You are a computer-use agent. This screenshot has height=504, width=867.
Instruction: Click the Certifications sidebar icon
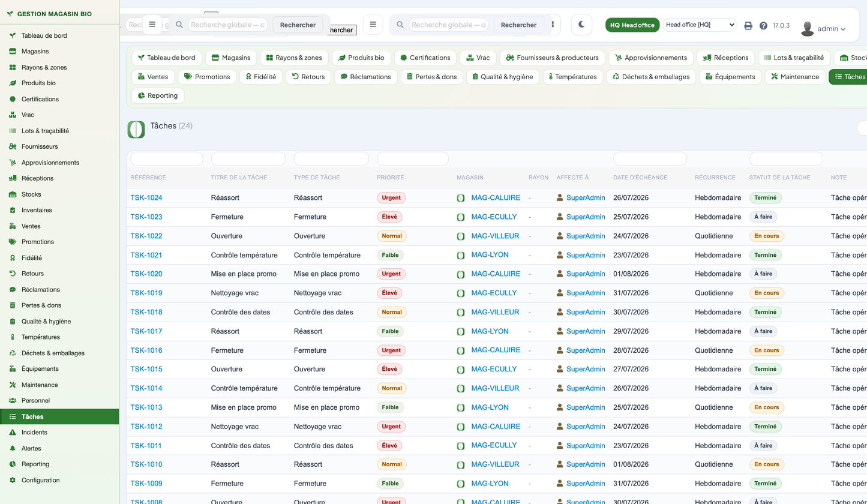pos(13,99)
